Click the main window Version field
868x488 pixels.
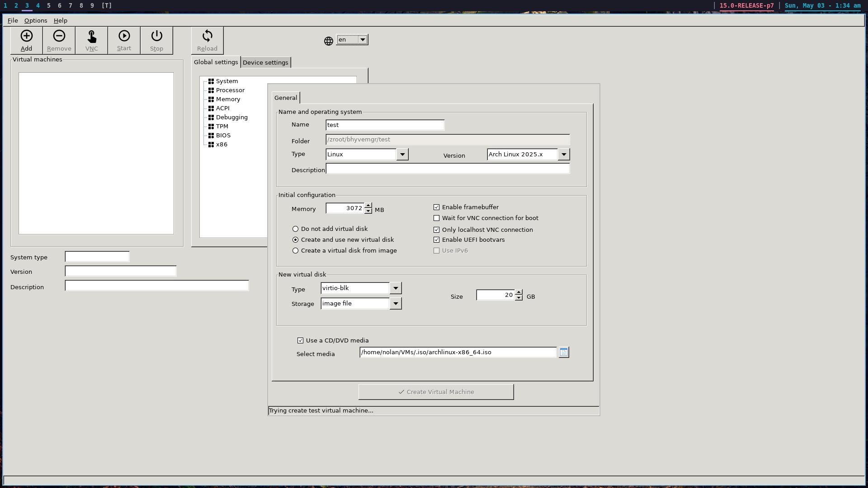click(121, 271)
